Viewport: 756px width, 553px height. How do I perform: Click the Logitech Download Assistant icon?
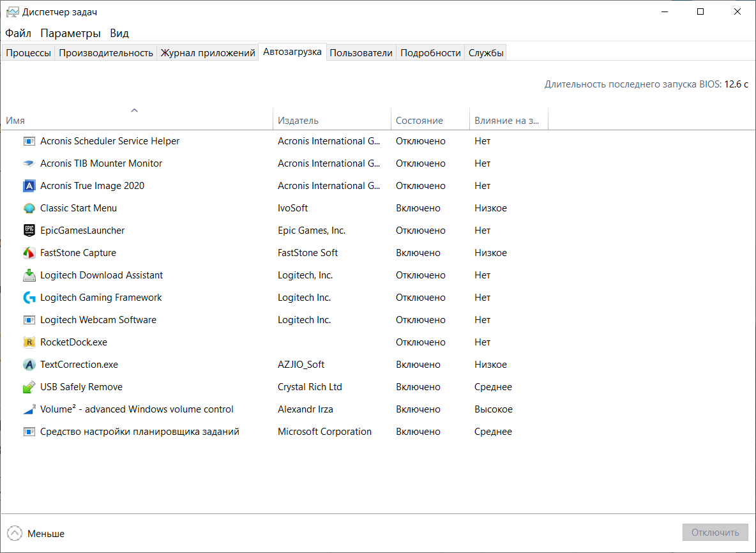[x=29, y=275]
